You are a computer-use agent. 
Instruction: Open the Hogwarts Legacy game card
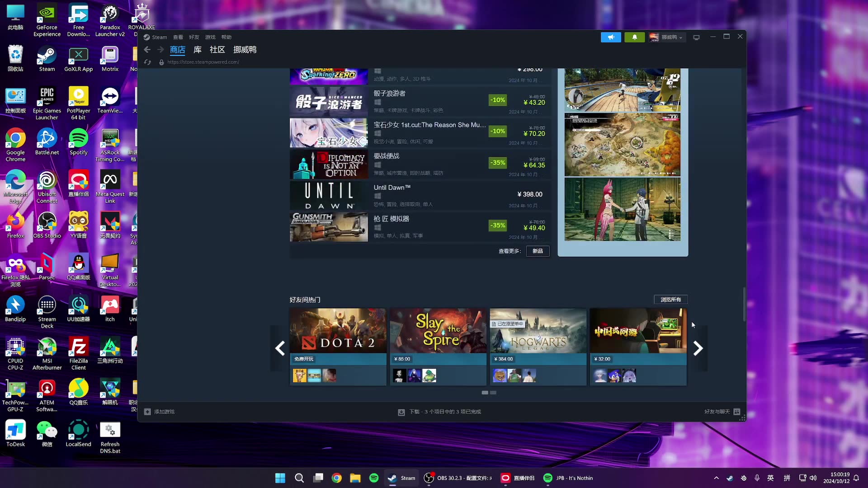point(538,347)
